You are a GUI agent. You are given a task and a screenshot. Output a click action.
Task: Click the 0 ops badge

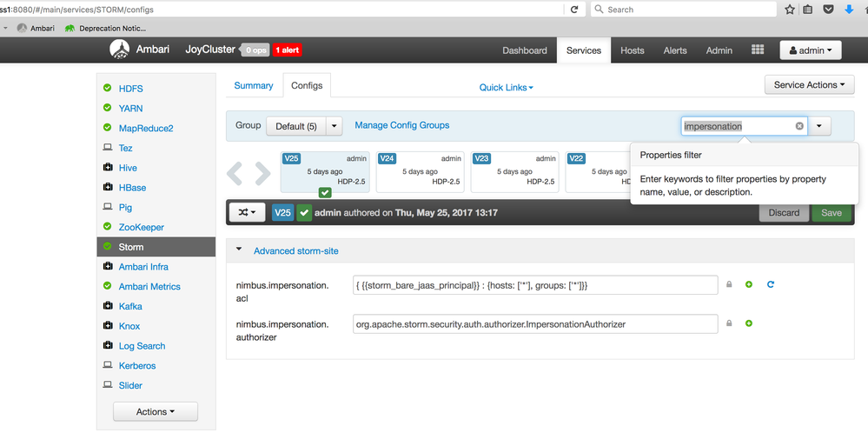coord(255,50)
